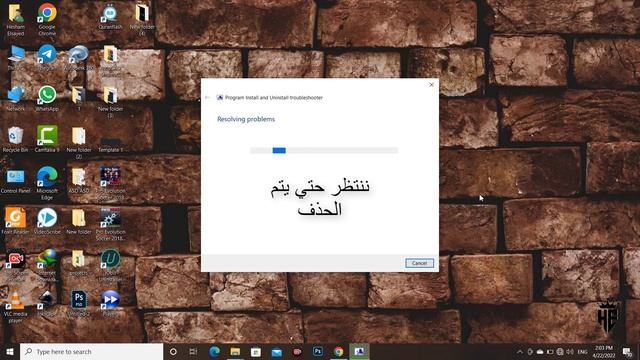This screenshot has width=640, height=360.
Task: Select the IObit Uninstaller shortcut
Action: coord(110,265)
